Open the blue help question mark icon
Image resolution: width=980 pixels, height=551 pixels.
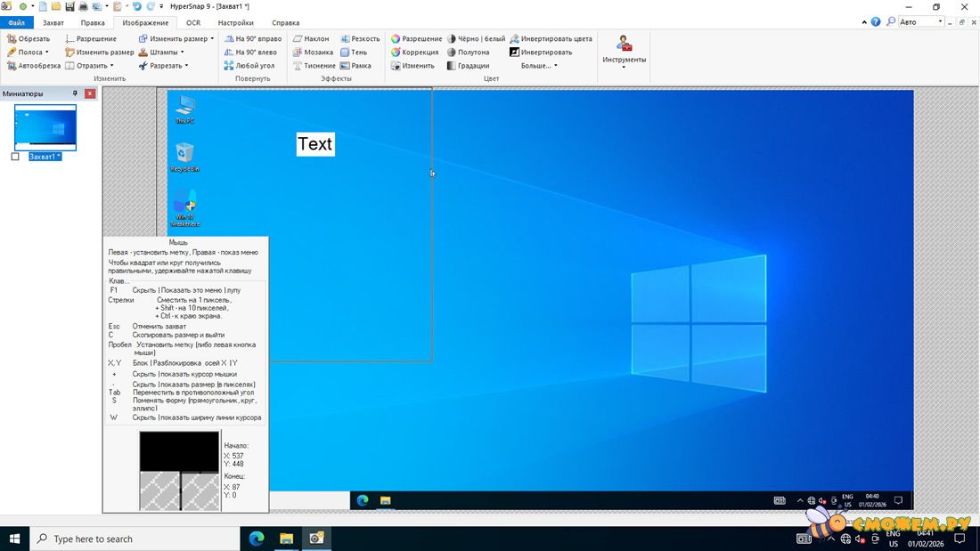877,22
